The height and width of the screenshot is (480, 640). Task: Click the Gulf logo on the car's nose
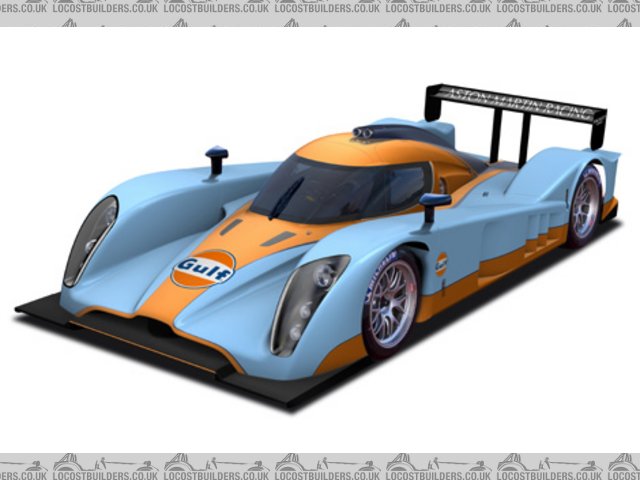(x=203, y=268)
